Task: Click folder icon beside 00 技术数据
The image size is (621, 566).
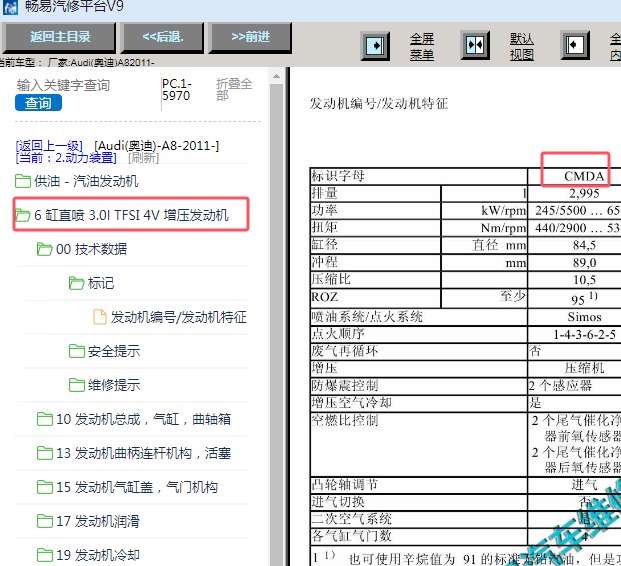Action: [44, 249]
